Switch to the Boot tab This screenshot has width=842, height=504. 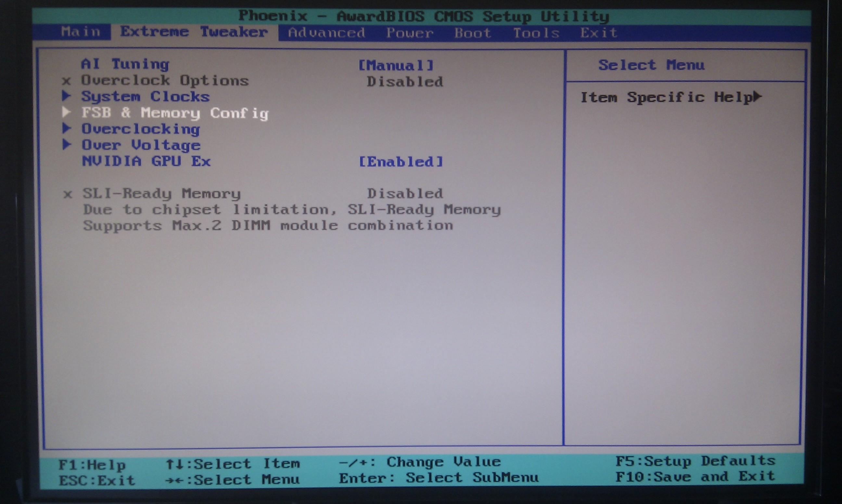(x=472, y=33)
